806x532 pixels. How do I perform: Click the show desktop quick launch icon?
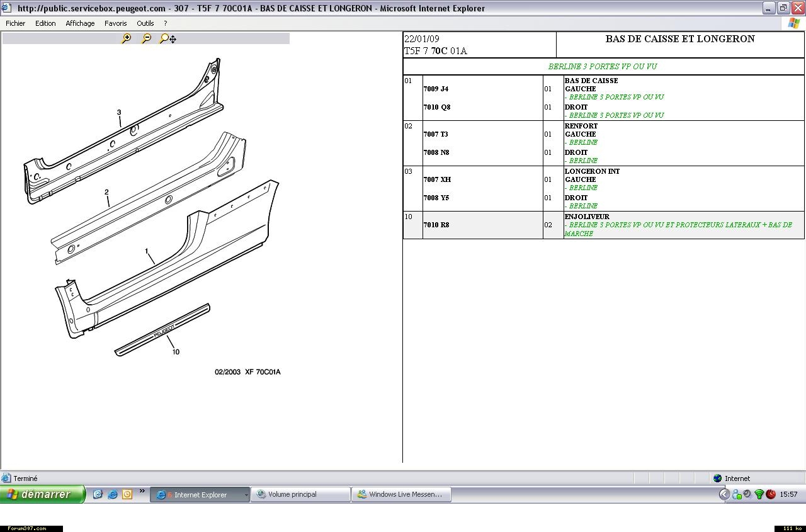tap(98, 494)
